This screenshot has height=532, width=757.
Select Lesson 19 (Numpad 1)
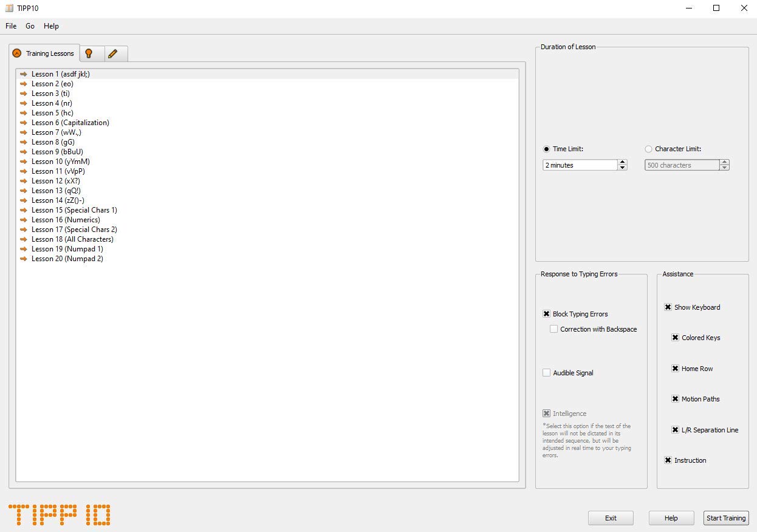point(267,249)
